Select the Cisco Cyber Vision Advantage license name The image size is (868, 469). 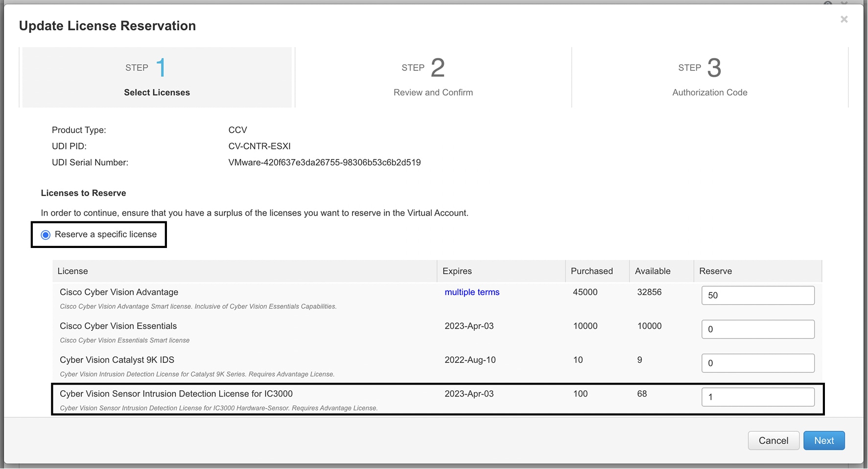[x=119, y=292]
